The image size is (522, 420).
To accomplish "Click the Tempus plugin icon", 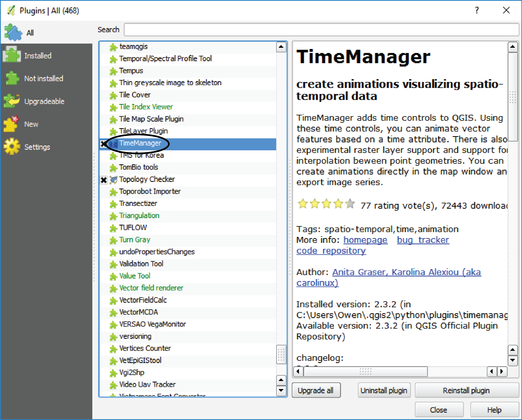I will coord(113,71).
